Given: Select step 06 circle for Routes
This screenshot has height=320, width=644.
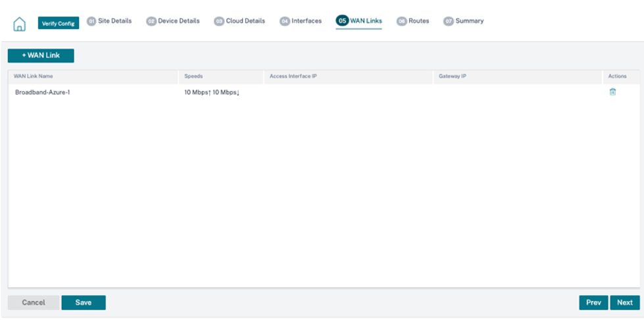Looking at the screenshot, I should (402, 21).
